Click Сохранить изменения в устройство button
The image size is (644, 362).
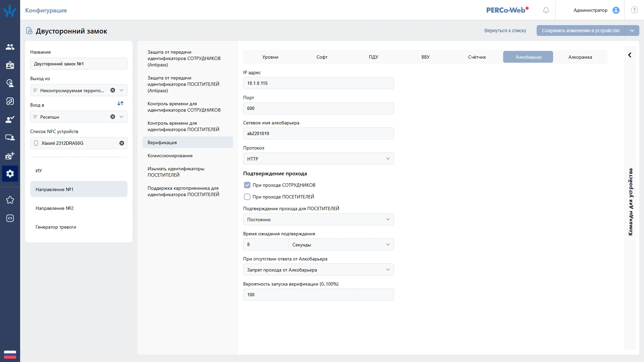point(581,31)
